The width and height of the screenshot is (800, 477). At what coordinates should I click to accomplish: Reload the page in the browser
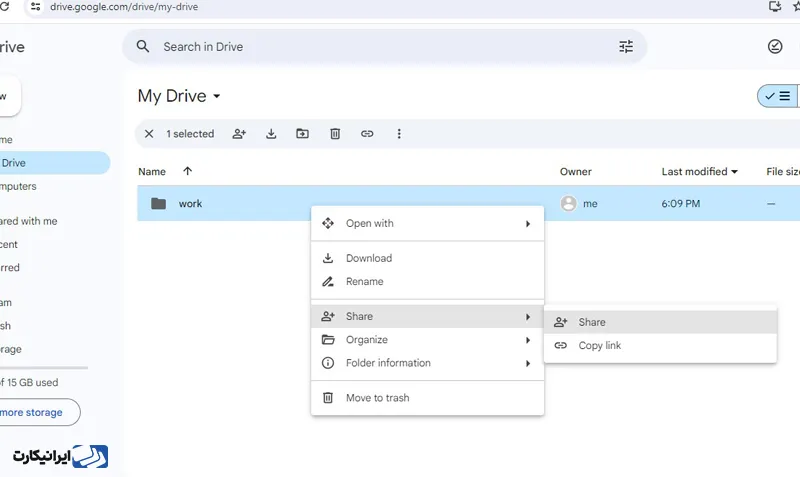(5, 7)
